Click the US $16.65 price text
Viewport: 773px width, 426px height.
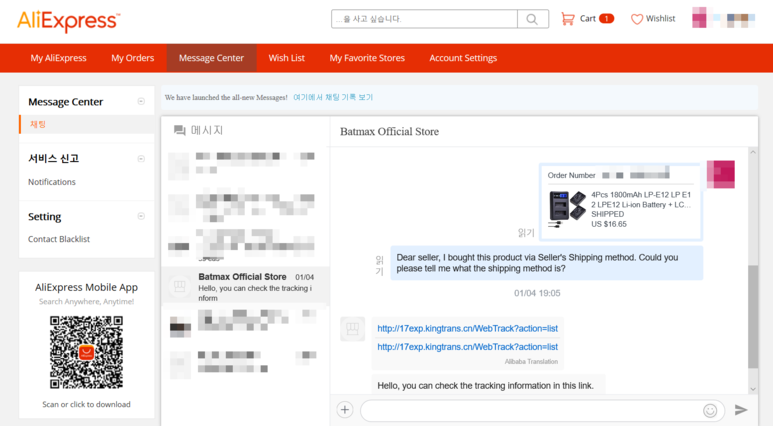click(x=609, y=224)
